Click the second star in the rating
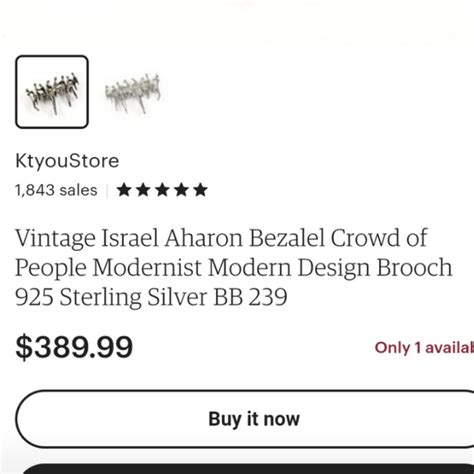The width and height of the screenshot is (474, 474). tap(143, 190)
